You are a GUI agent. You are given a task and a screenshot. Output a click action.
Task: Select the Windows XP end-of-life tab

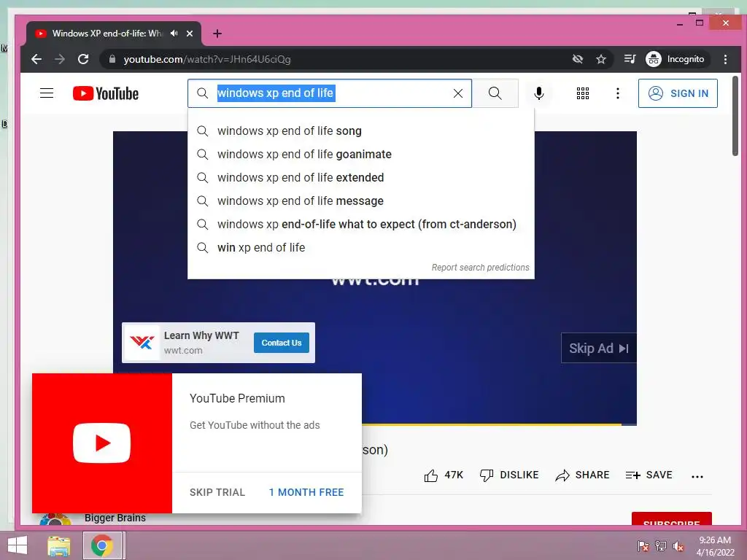tap(107, 34)
